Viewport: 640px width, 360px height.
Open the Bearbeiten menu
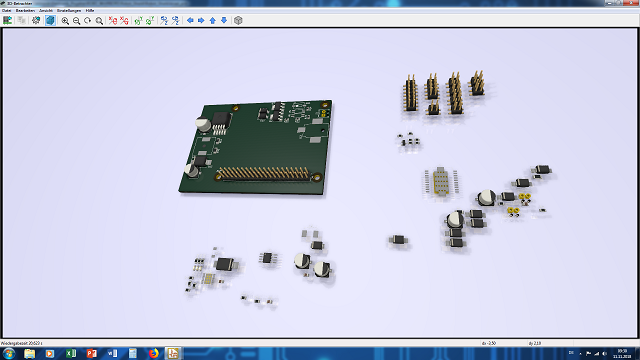tap(25, 11)
